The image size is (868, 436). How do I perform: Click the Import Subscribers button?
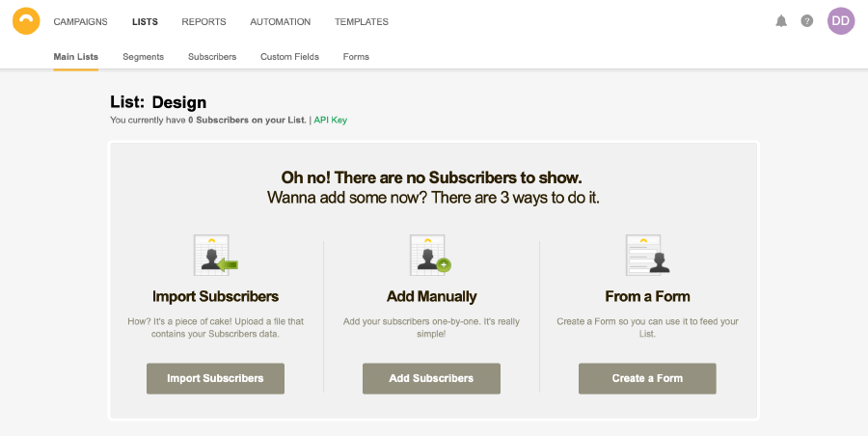(x=215, y=378)
